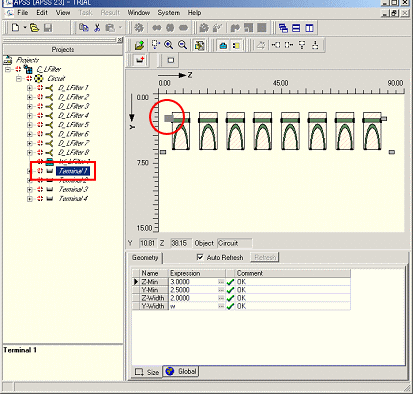The height and width of the screenshot is (394, 413).
Task: Open the dropdown arrow beside New icon
Action: tap(25, 28)
